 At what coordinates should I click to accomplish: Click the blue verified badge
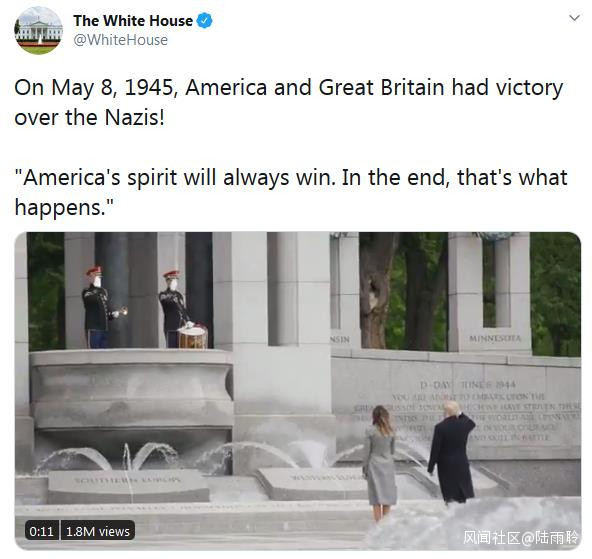[204, 20]
